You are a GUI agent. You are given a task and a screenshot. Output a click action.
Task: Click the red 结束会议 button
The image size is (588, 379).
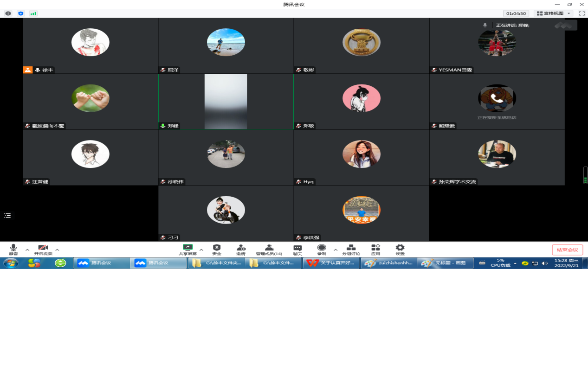[x=567, y=250]
